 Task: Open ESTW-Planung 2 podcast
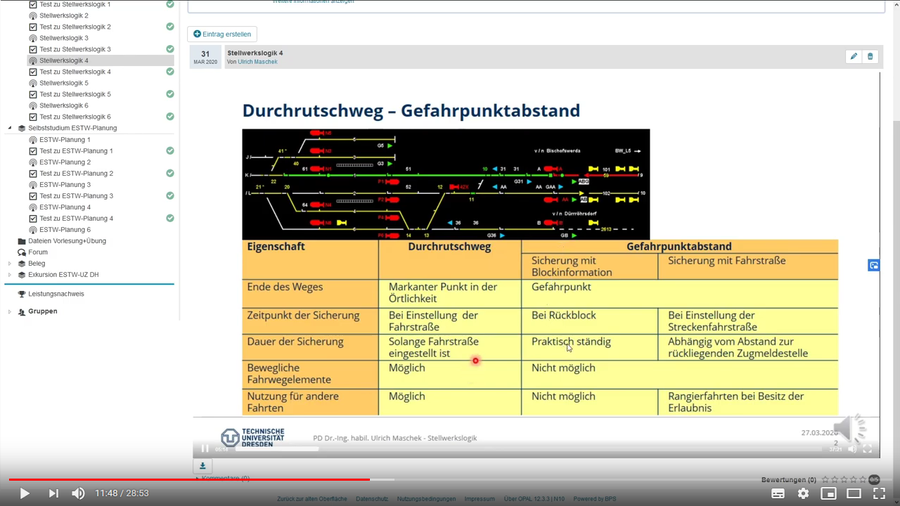pos(65,162)
